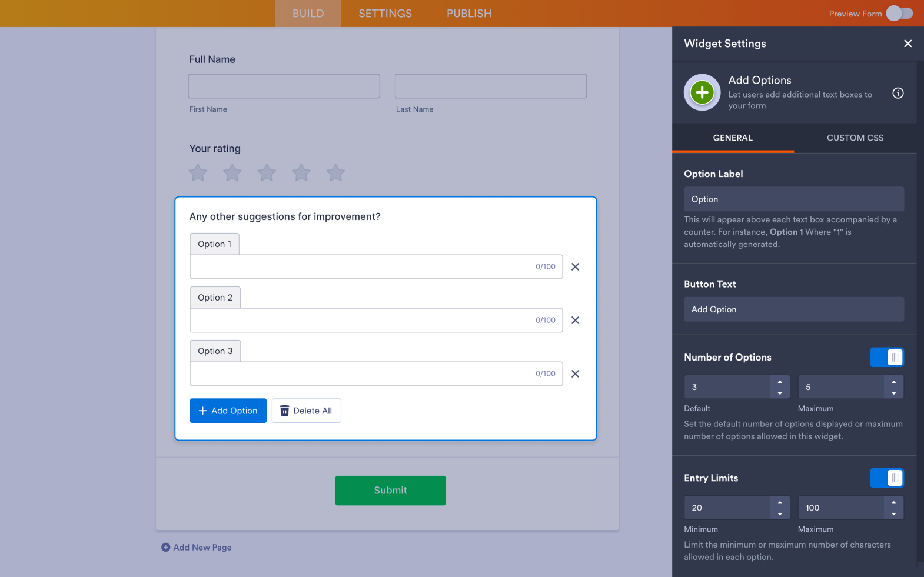Remove Option 1 with its X icon

(x=576, y=266)
